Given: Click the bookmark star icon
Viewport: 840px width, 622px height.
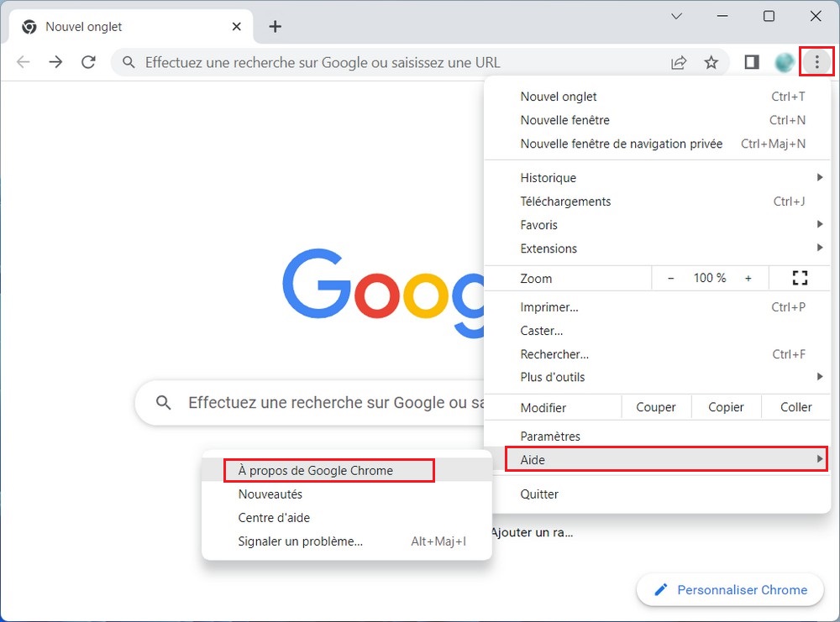Looking at the screenshot, I should tap(711, 63).
